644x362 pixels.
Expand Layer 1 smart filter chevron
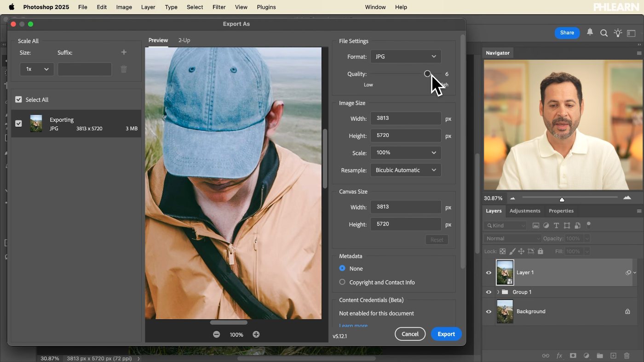pos(635,272)
